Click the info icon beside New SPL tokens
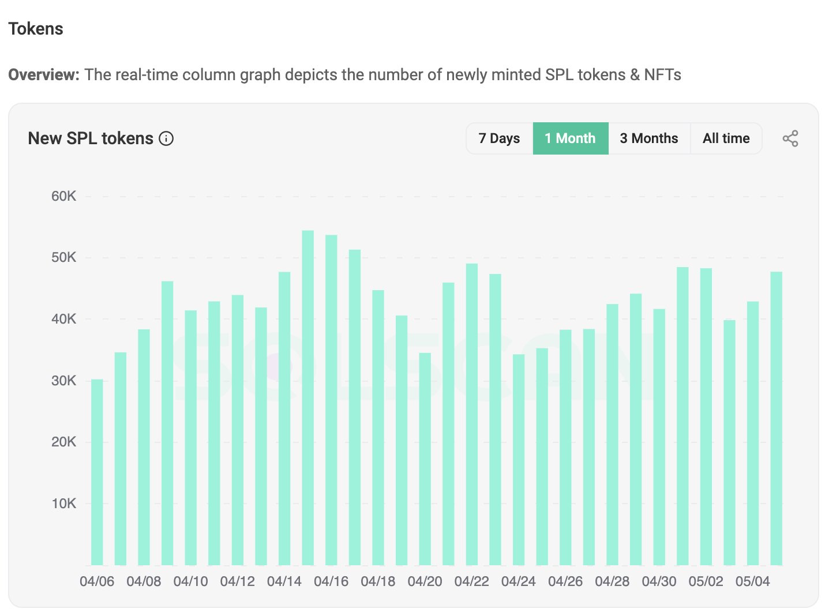 [x=166, y=138]
